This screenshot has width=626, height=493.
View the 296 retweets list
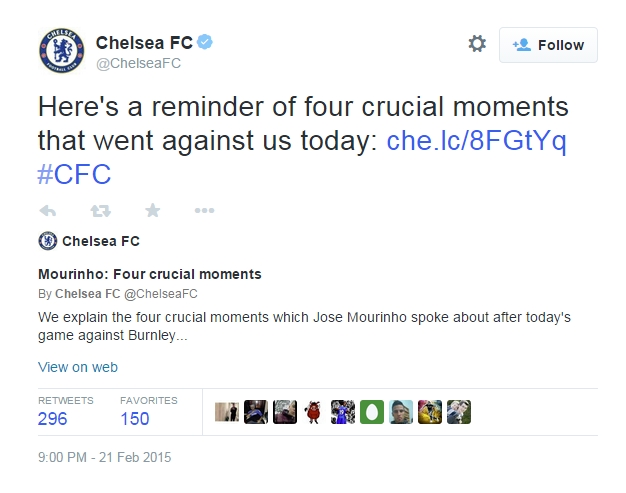[x=53, y=418]
